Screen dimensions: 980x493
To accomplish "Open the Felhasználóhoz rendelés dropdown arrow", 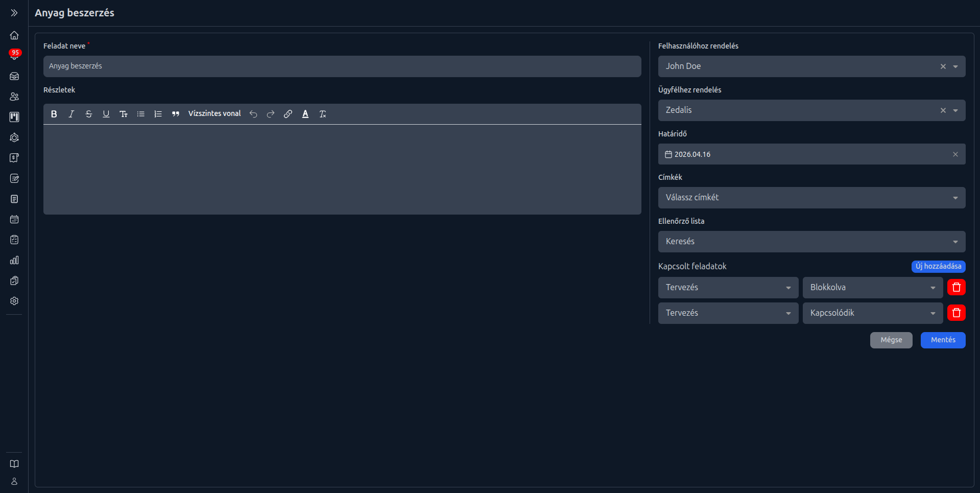I will 955,66.
